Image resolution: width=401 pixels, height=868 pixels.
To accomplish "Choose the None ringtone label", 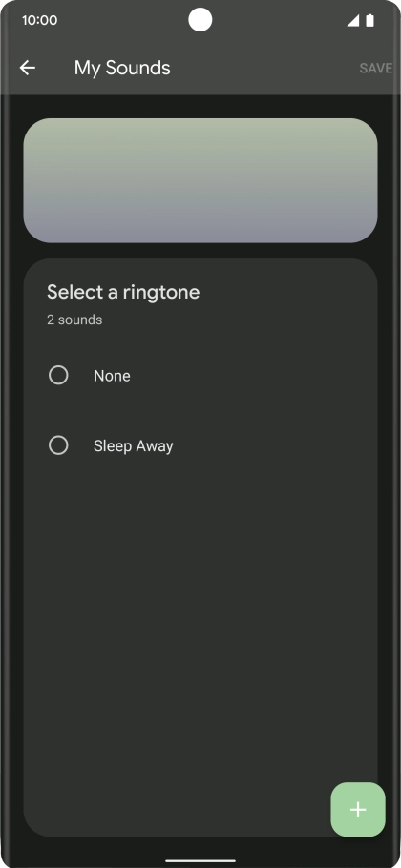I will pyautogui.click(x=112, y=376).
